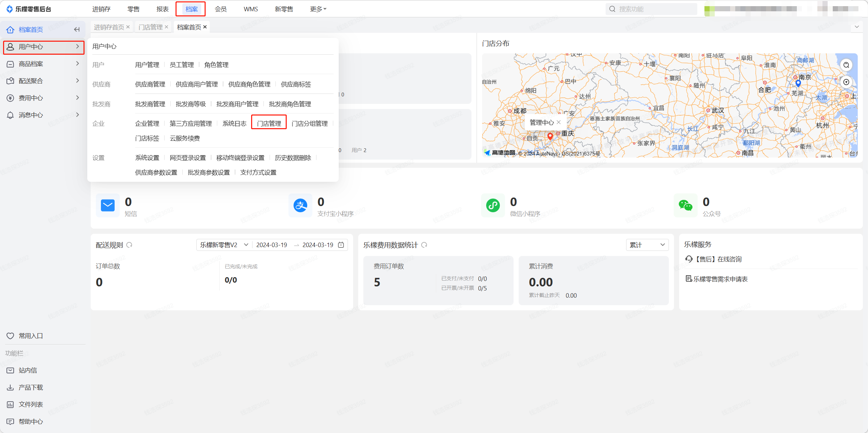Select the 档案 top menu
This screenshot has width=868, height=433.
tap(192, 9)
